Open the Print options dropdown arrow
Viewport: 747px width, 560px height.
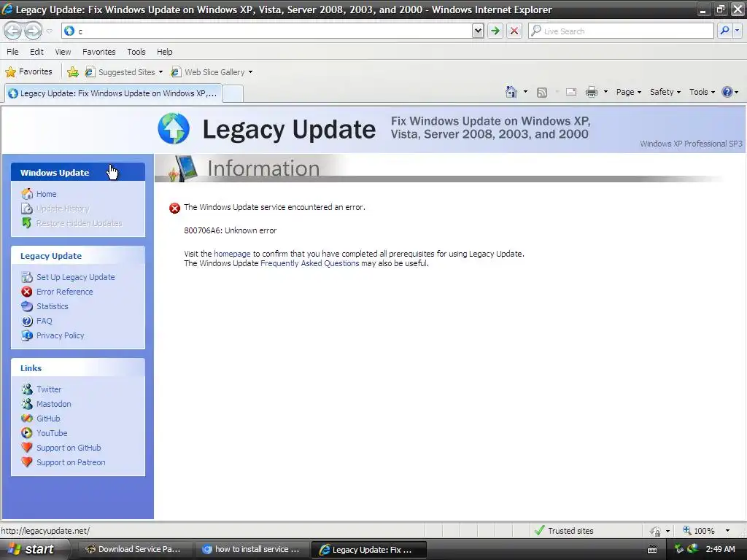point(605,92)
